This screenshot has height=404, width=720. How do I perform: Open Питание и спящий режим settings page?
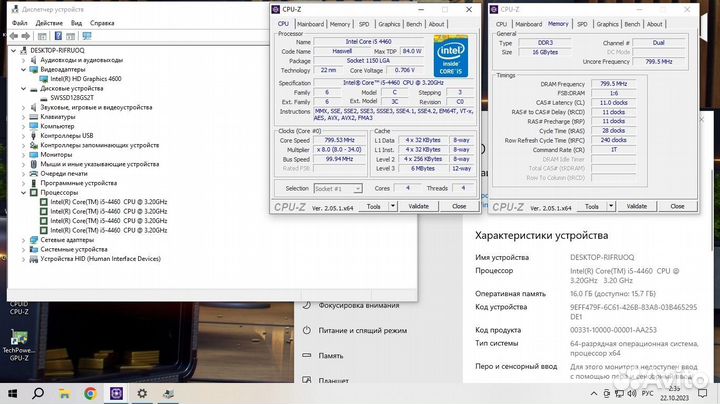pos(362,329)
